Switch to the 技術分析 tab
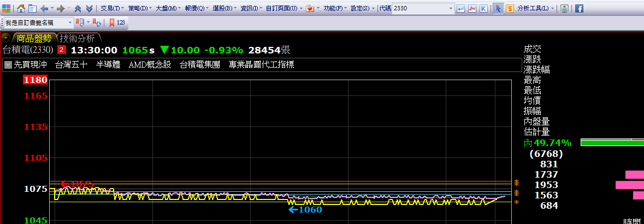The image size is (644, 224). point(77,39)
